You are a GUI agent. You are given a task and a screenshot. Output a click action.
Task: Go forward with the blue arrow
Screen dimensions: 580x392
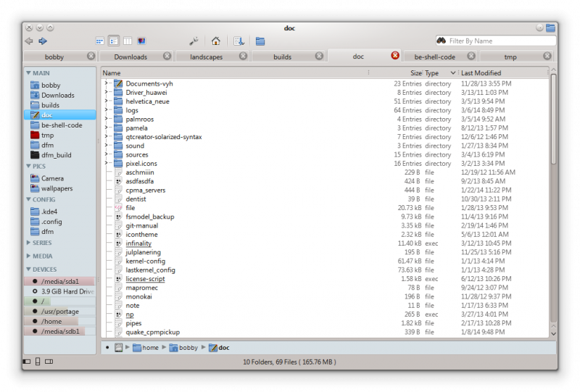tap(43, 41)
